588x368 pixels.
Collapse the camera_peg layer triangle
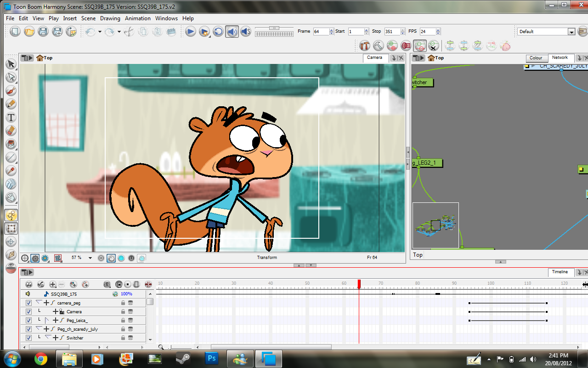pos(38,302)
